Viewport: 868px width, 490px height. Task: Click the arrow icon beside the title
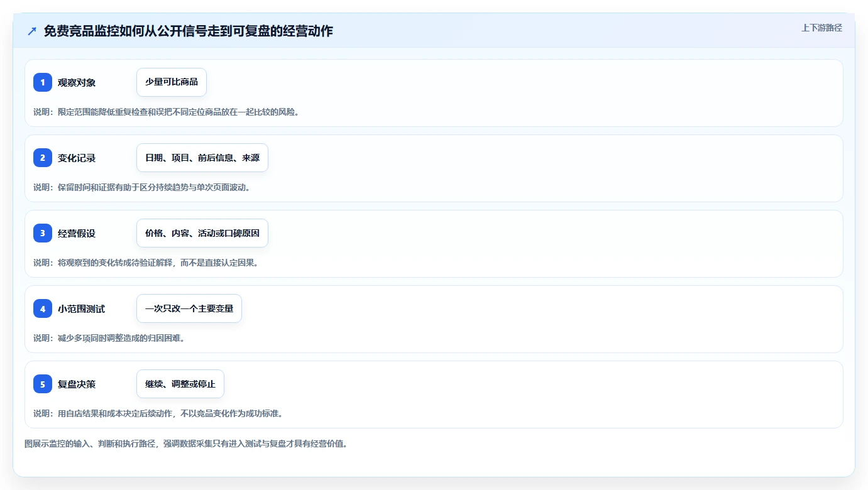pos(32,31)
